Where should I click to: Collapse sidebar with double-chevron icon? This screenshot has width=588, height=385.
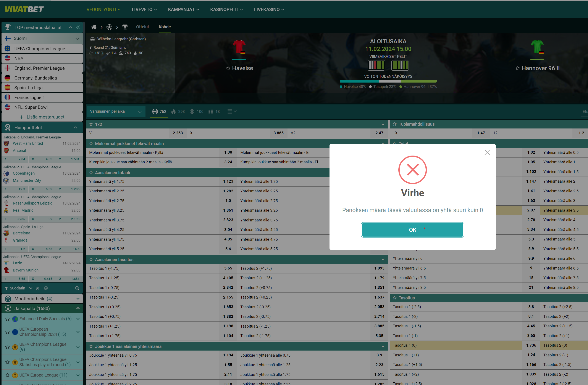coord(78,27)
